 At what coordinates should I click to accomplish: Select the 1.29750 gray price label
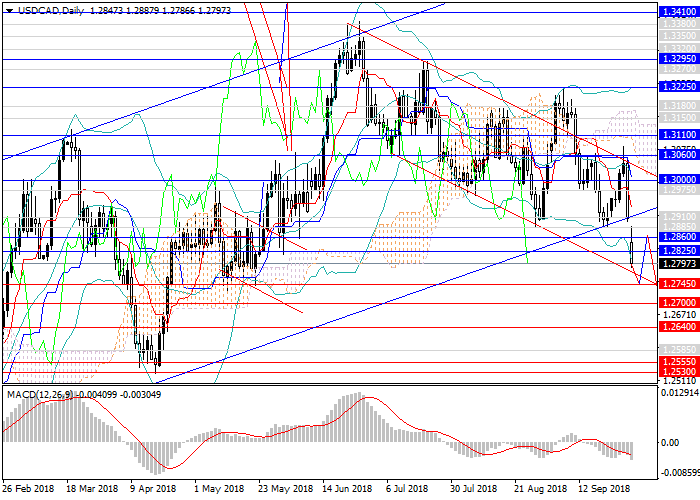pyautogui.click(x=679, y=190)
